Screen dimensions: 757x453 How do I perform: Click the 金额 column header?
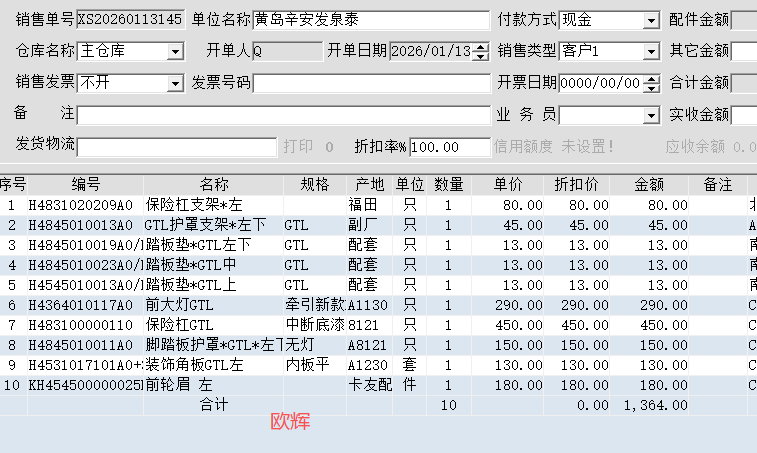click(655, 184)
